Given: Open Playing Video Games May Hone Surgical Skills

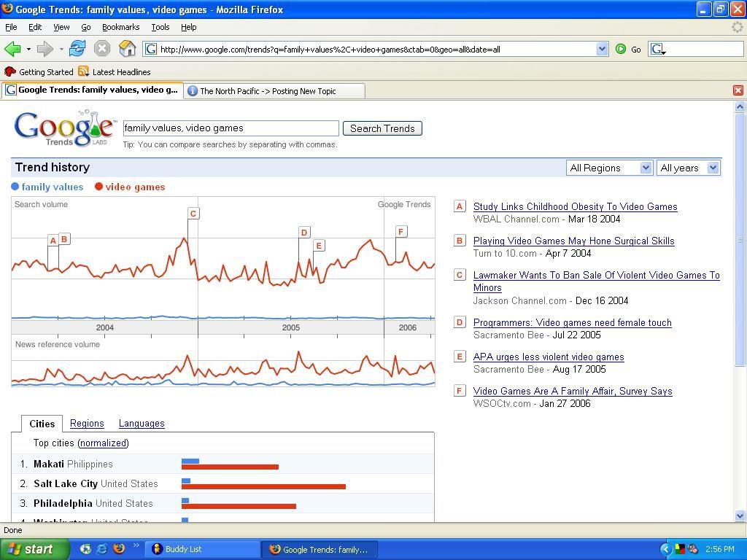Looking at the screenshot, I should [x=573, y=241].
